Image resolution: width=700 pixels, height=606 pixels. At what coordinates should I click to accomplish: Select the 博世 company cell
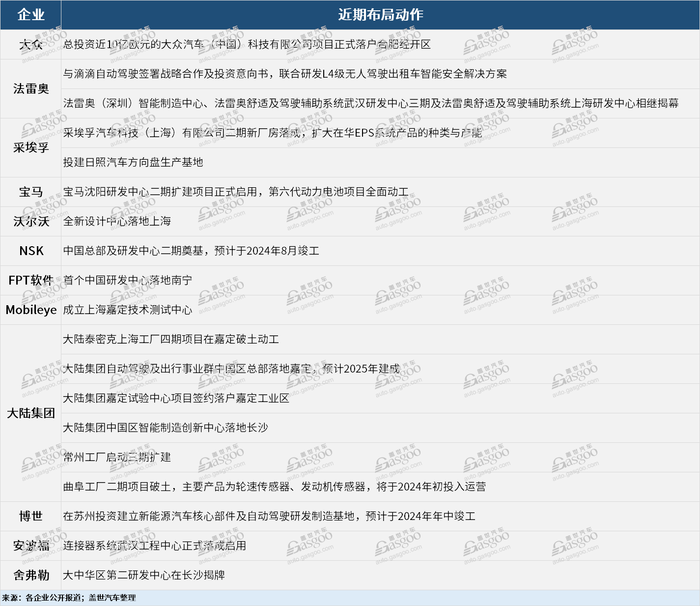click(x=30, y=517)
